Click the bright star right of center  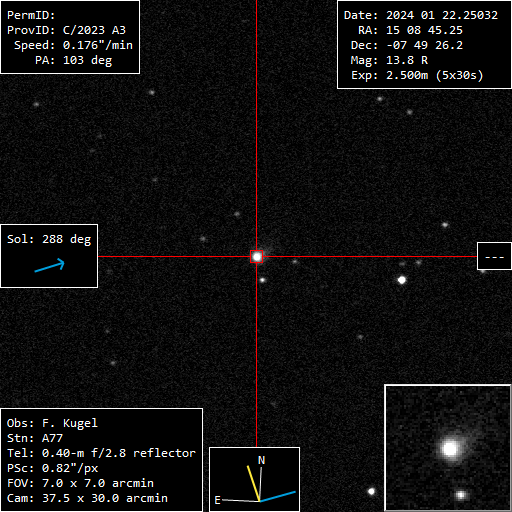(x=402, y=280)
